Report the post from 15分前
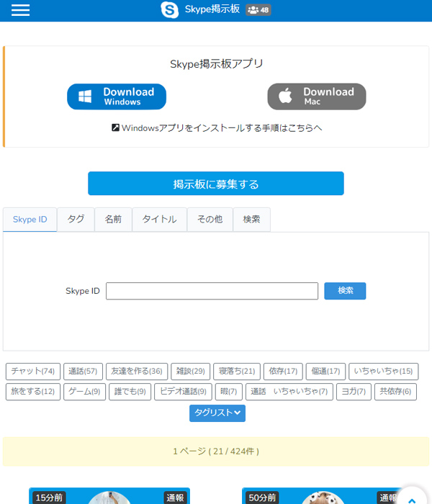This screenshot has height=504, width=432. point(175,498)
